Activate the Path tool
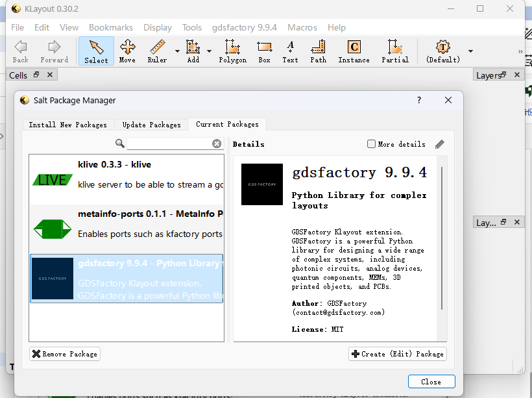The width and height of the screenshot is (532, 398). click(318, 51)
